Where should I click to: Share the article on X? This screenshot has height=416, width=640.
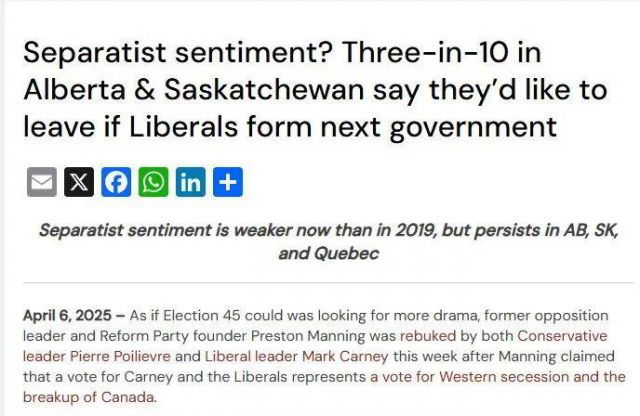coord(79,182)
